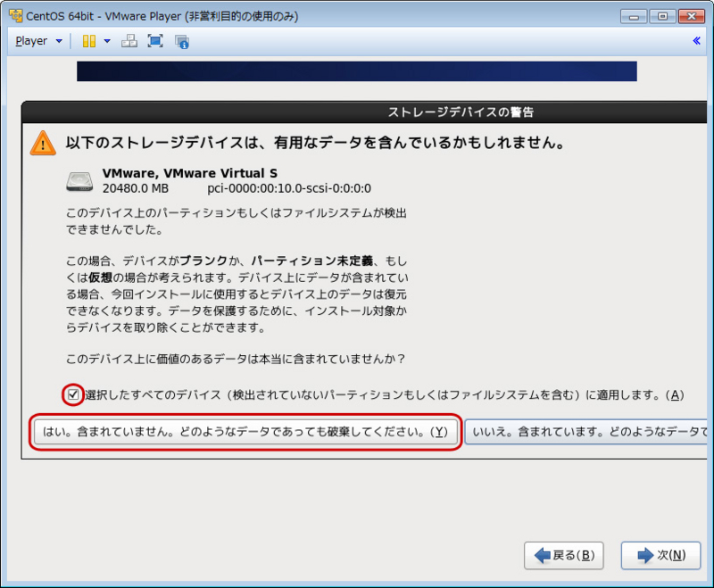The image size is (714, 588).
Task: Click the warning triangle icon
Action: [x=41, y=141]
